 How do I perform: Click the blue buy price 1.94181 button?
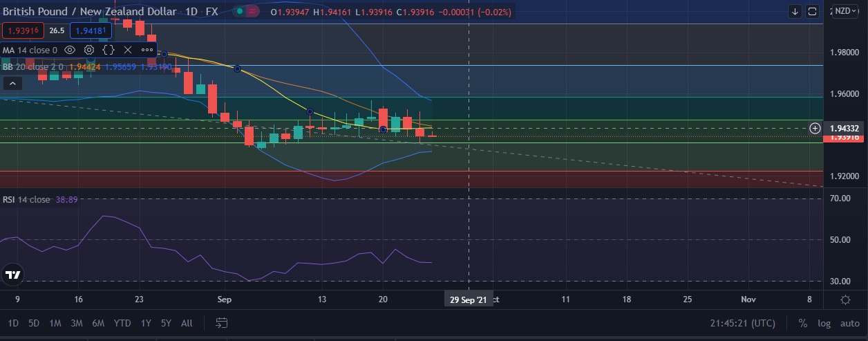(x=91, y=30)
